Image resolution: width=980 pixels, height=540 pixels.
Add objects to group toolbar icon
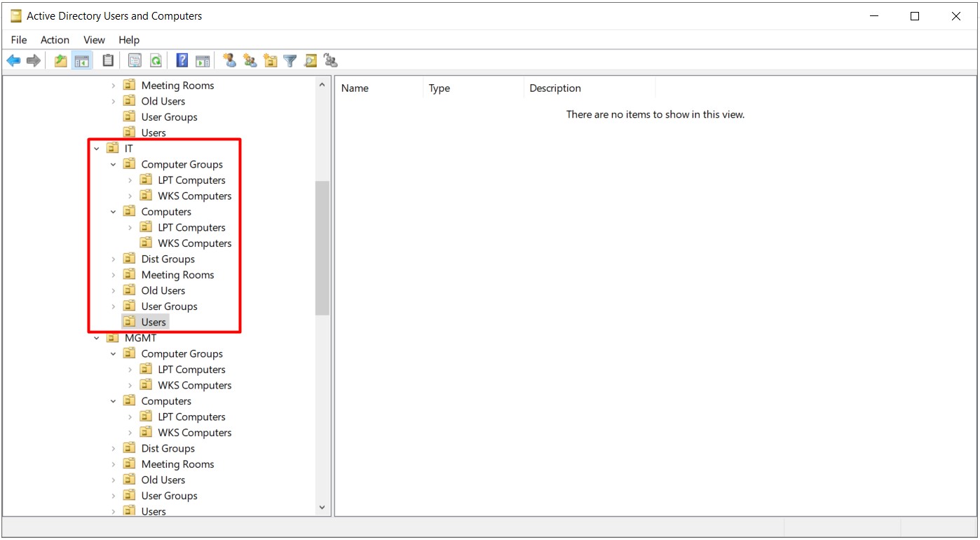pos(331,61)
